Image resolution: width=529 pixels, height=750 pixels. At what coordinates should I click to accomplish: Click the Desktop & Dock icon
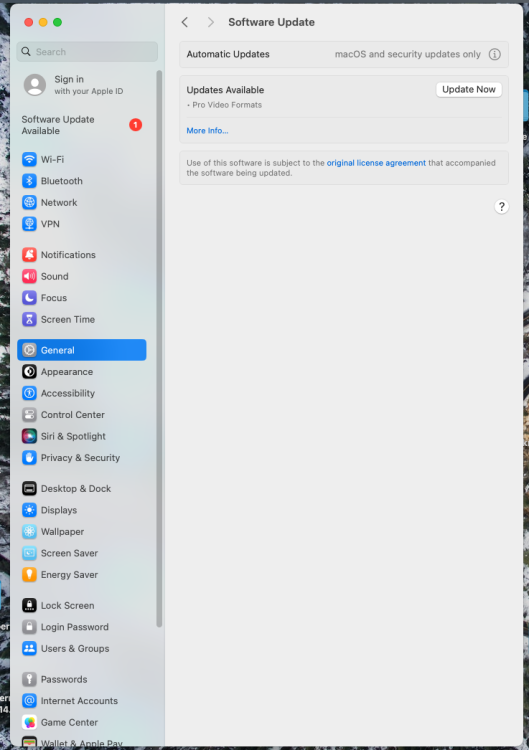tap(29, 488)
